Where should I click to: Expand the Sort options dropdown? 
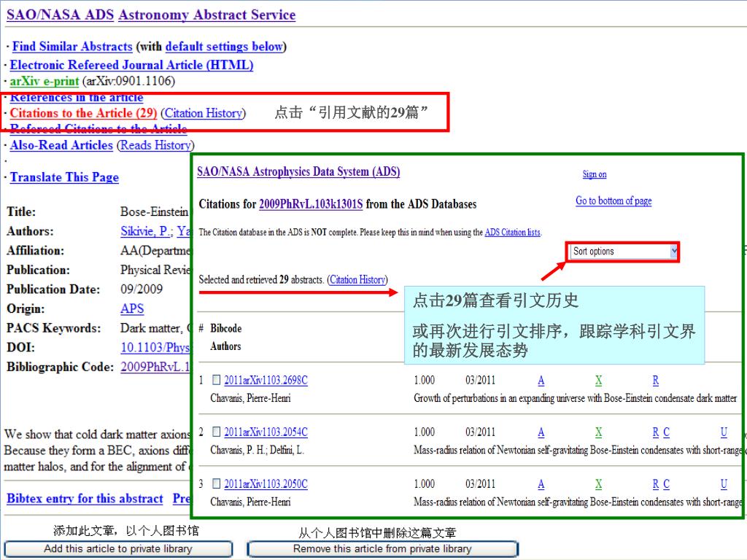(x=624, y=252)
